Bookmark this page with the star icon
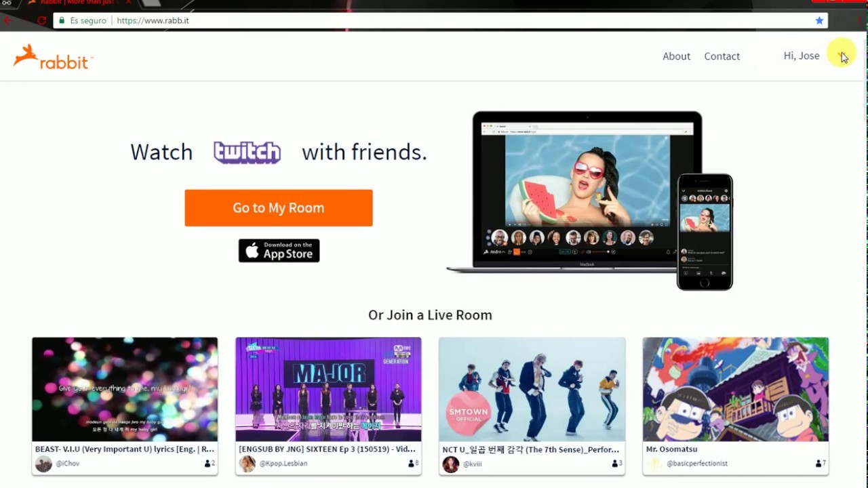This screenshot has height=488, width=868. tap(819, 20)
